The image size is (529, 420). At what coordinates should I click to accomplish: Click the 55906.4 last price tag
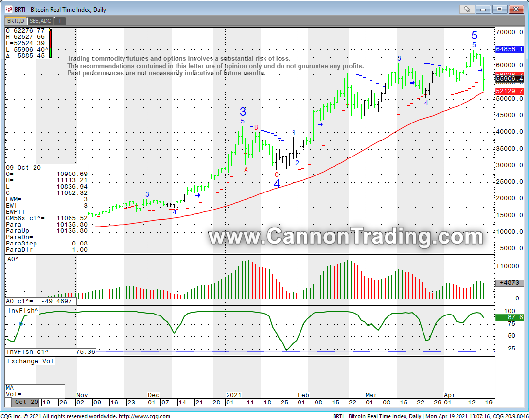pyautogui.click(x=510, y=79)
